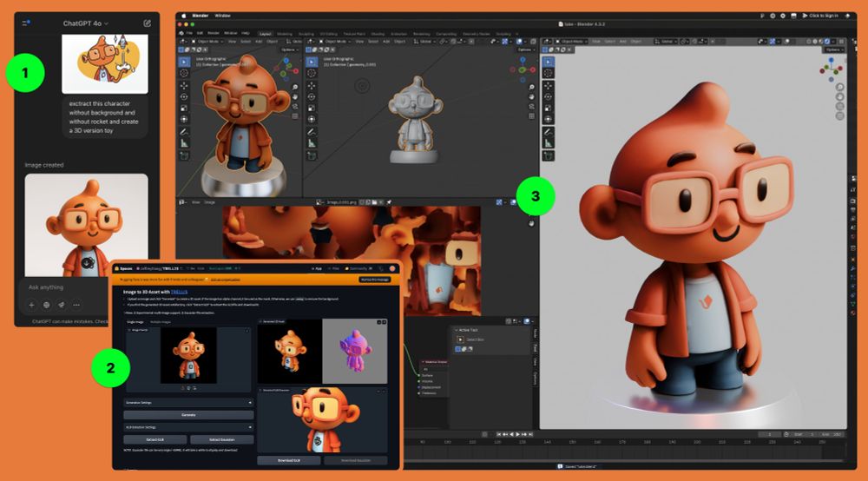Viewport: 868px width, 481px height.
Task: Click the three-dots more icon in ChatGPT input
Action: tap(76, 305)
